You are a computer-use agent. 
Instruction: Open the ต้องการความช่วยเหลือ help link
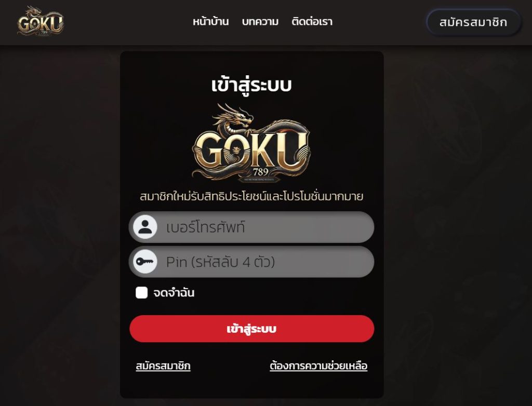pos(318,366)
